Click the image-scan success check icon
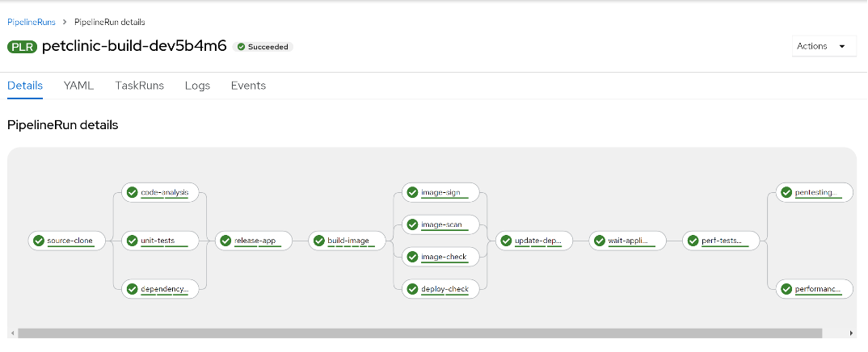 coord(412,224)
